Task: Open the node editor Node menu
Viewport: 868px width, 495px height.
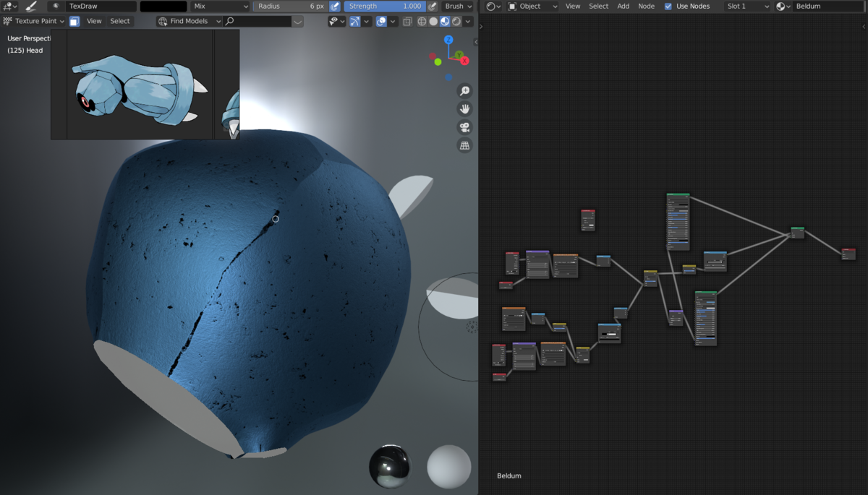Action: pyautogui.click(x=647, y=6)
